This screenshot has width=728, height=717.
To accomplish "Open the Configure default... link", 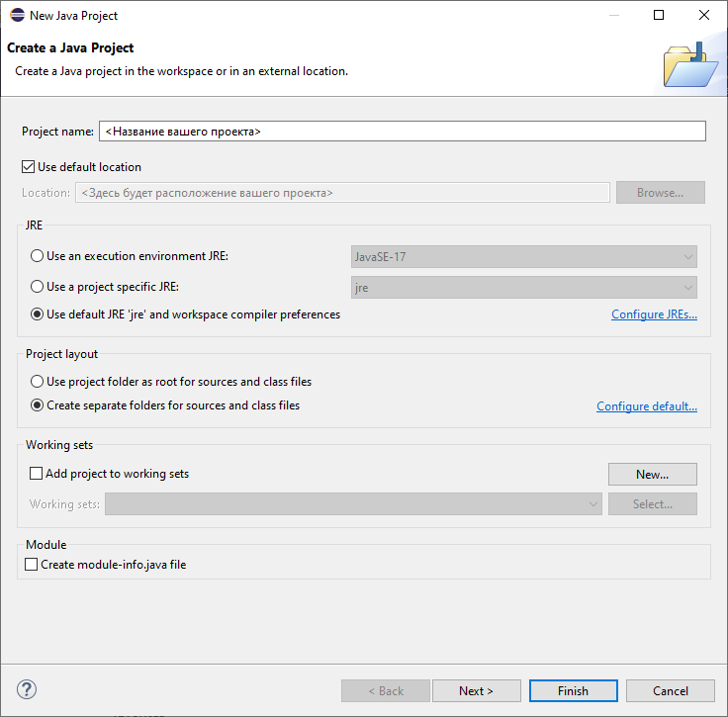I will click(647, 406).
